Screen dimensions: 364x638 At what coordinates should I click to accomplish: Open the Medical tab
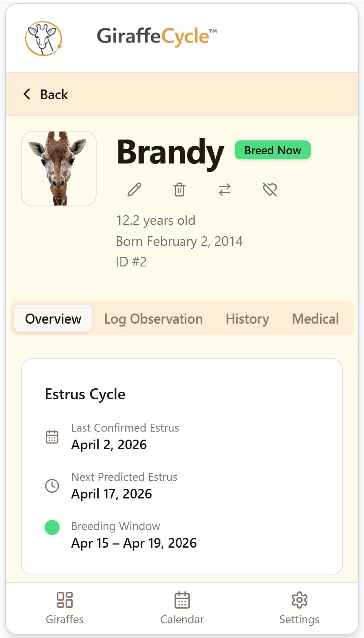(315, 319)
